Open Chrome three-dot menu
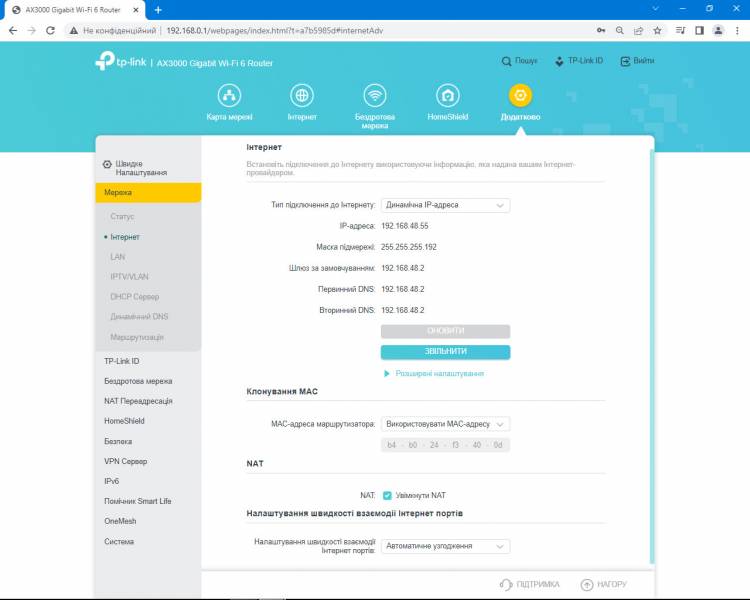 pyautogui.click(x=737, y=31)
